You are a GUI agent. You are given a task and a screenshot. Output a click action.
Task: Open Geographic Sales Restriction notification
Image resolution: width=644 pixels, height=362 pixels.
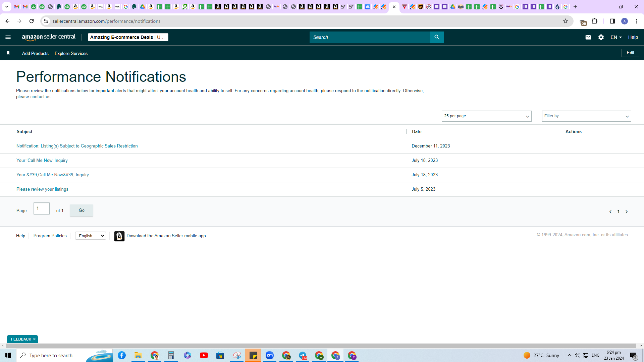(x=77, y=146)
